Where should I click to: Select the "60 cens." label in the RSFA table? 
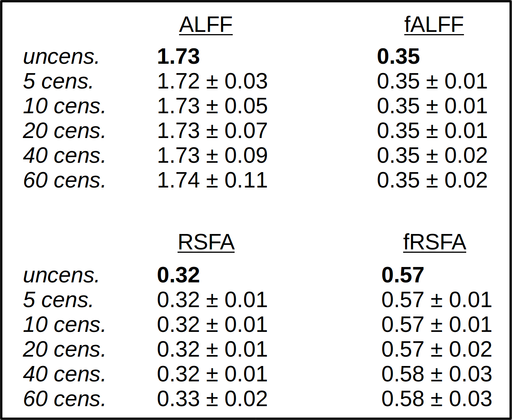[x=65, y=399]
